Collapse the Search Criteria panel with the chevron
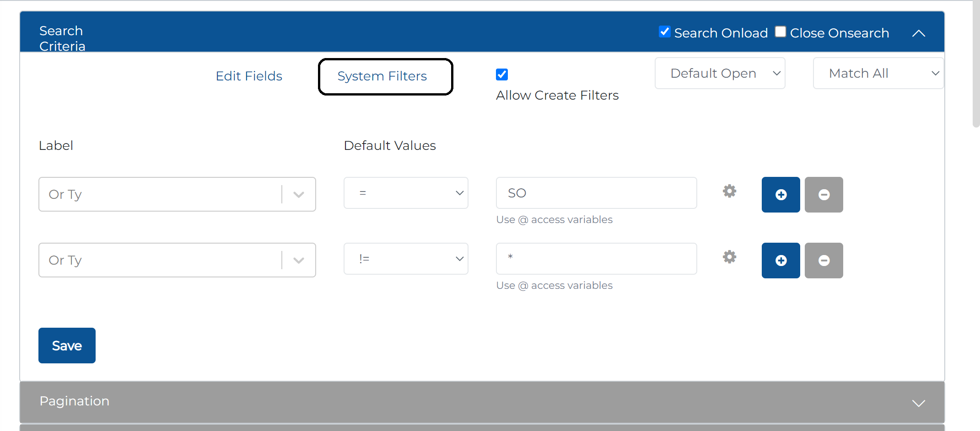The image size is (980, 431). coord(918,33)
